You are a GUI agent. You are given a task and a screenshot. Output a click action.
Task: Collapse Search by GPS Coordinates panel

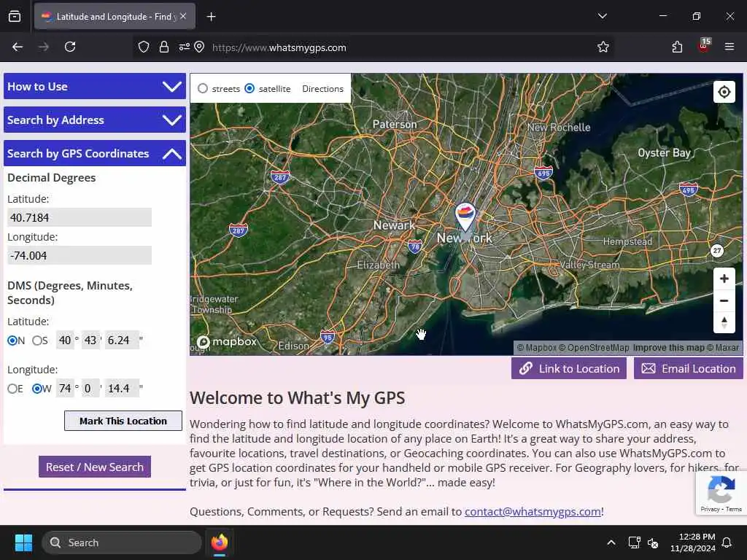[95, 153]
